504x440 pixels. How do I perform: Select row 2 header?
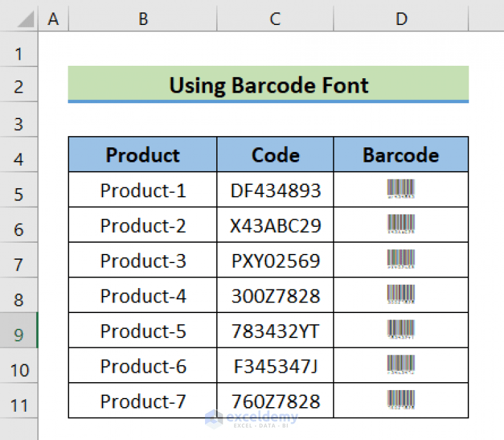(x=18, y=85)
